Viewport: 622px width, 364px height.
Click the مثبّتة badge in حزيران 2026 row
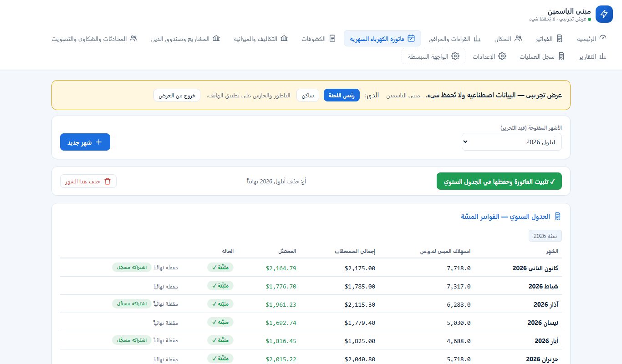tap(220, 359)
